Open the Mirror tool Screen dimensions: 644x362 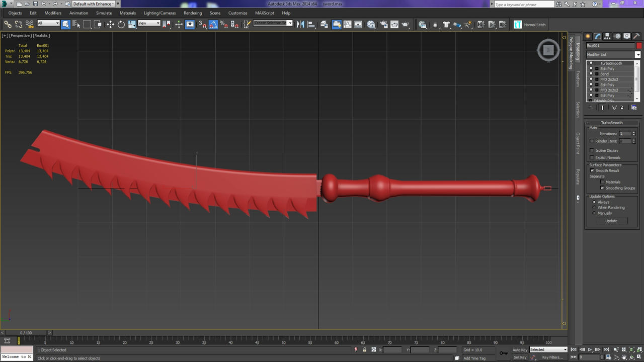click(300, 24)
